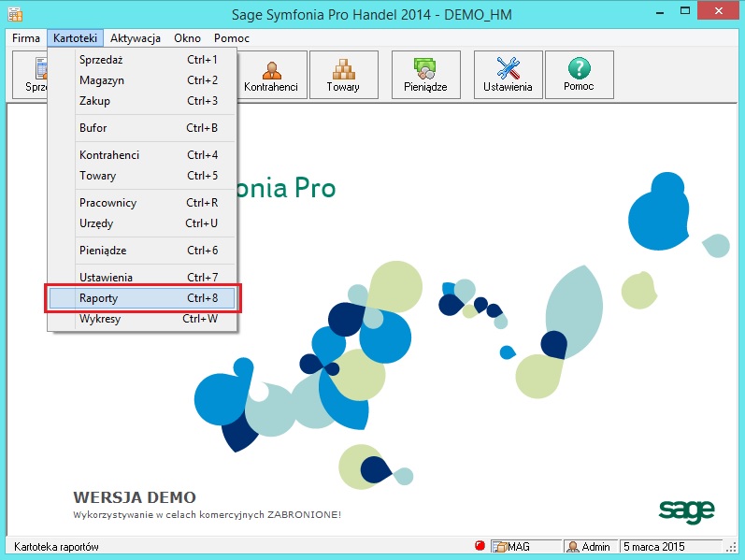The width and height of the screenshot is (745, 560).
Task: Choose Zakup from Kartoteki menu
Action: coord(142,101)
